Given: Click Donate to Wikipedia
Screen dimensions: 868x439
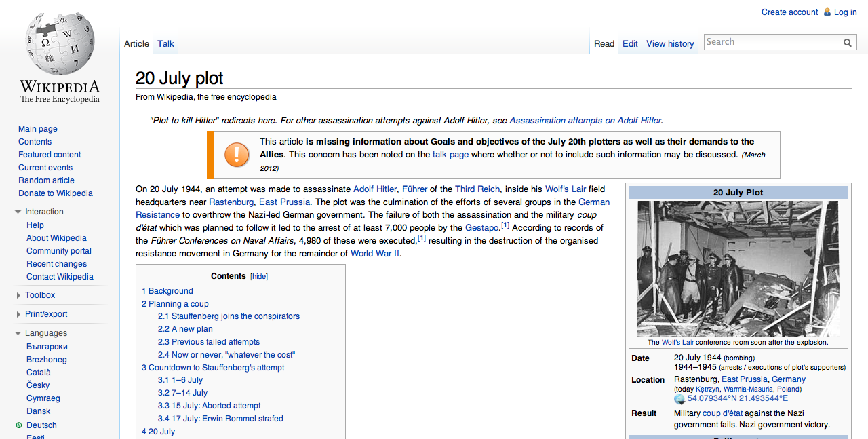Looking at the screenshot, I should pos(56,193).
